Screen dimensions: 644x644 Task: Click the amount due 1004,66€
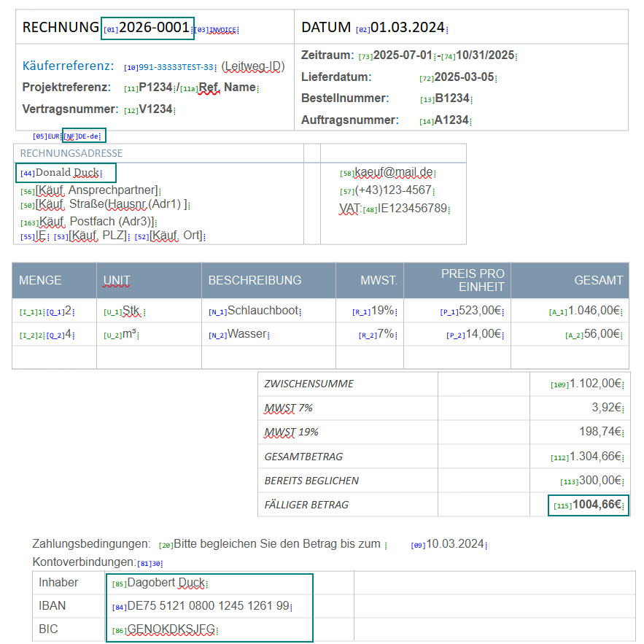click(598, 505)
